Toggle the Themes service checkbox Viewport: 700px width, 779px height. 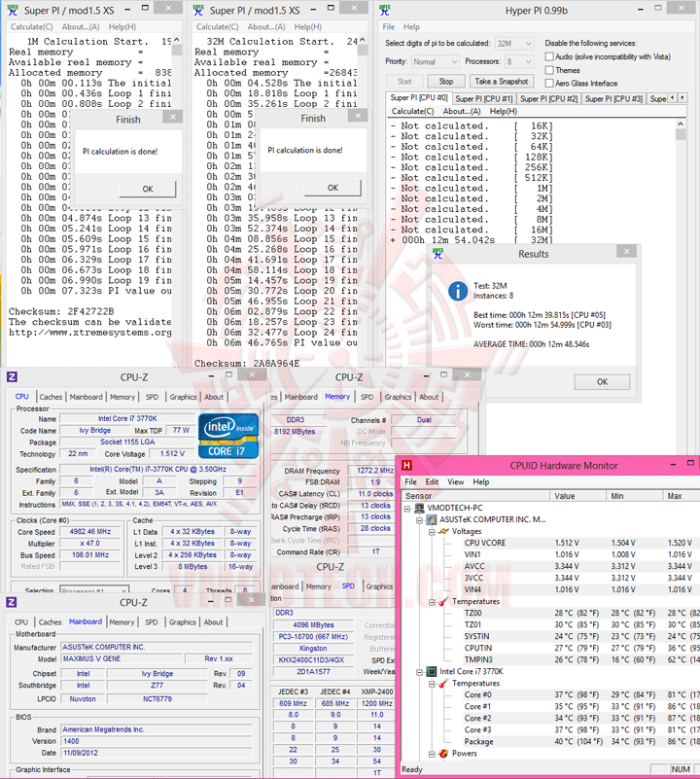point(549,70)
